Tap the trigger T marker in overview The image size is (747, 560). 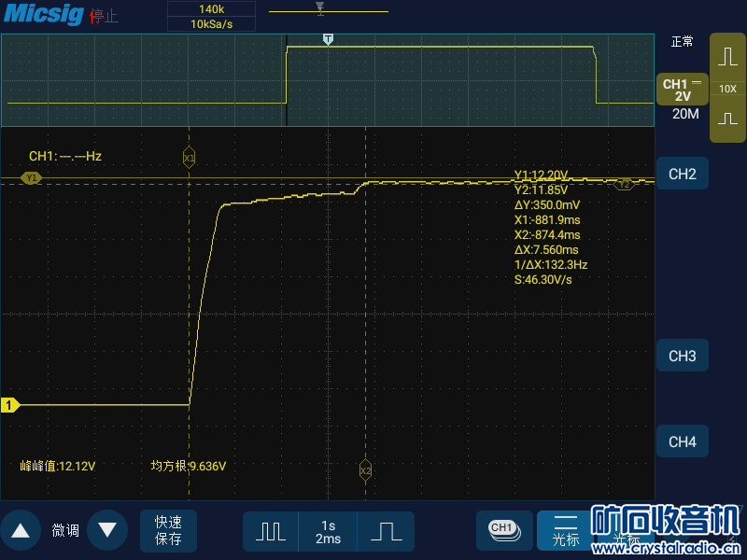tap(328, 39)
